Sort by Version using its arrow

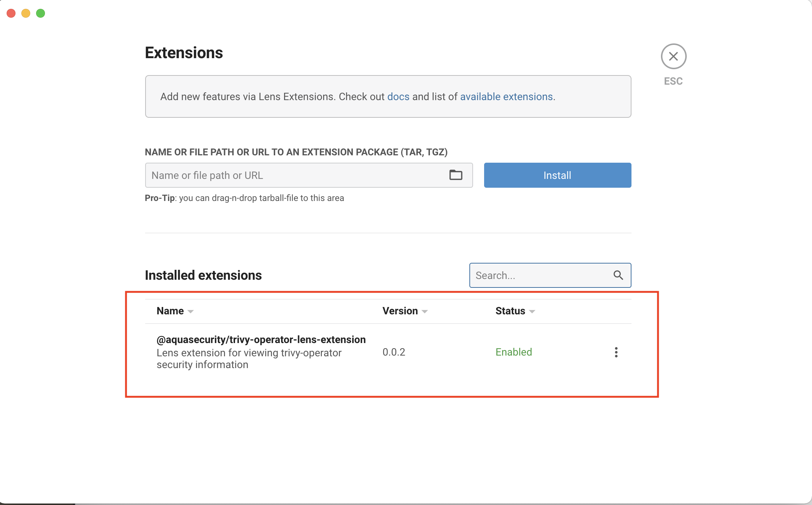coord(424,312)
